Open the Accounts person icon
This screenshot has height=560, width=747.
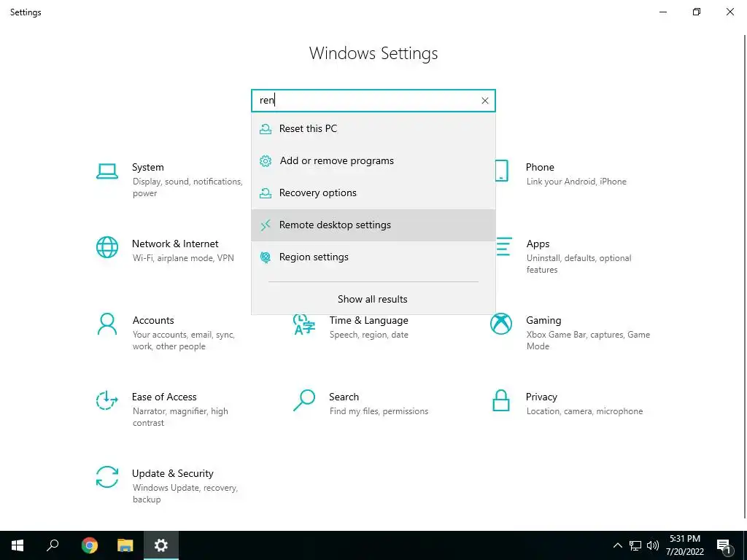point(107,324)
